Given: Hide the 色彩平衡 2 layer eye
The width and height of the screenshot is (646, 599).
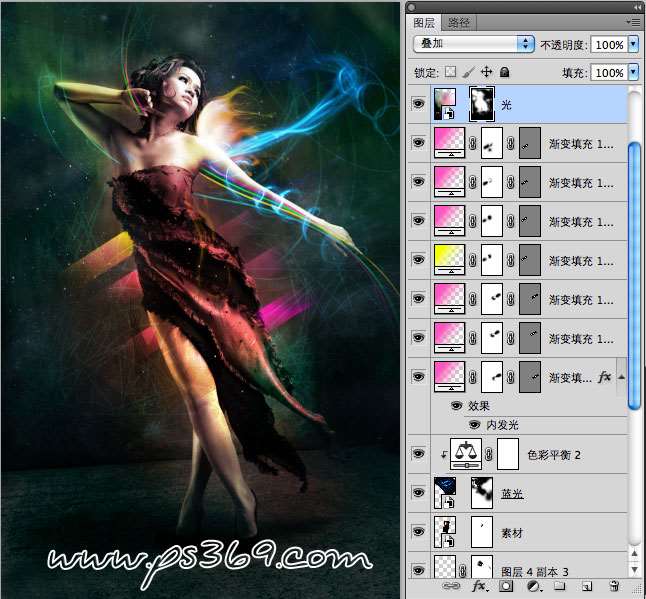Looking at the screenshot, I should [x=419, y=454].
